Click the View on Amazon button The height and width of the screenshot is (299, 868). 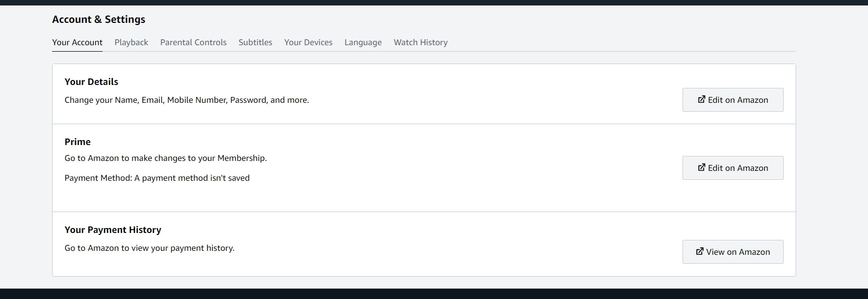(x=733, y=252)
